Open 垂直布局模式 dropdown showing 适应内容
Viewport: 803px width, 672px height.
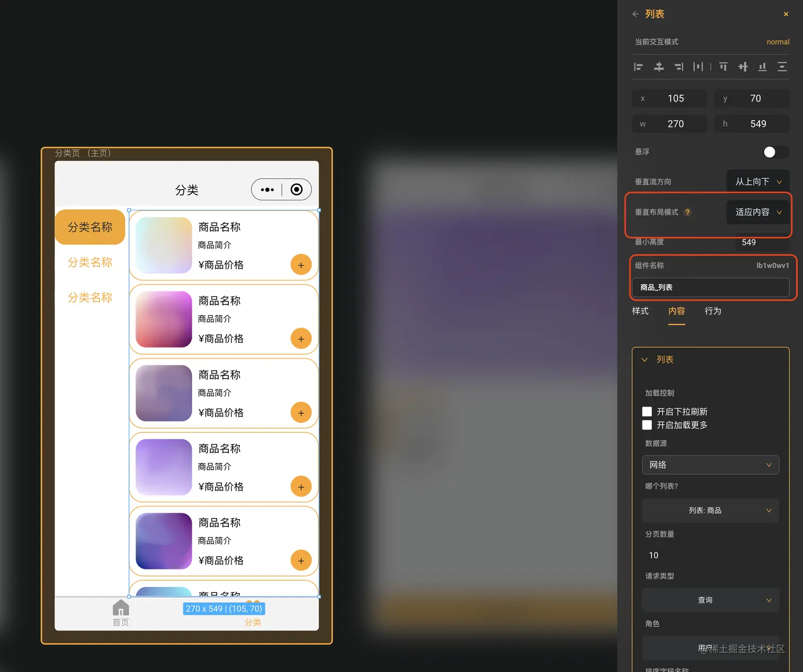(x=758, y=212)
